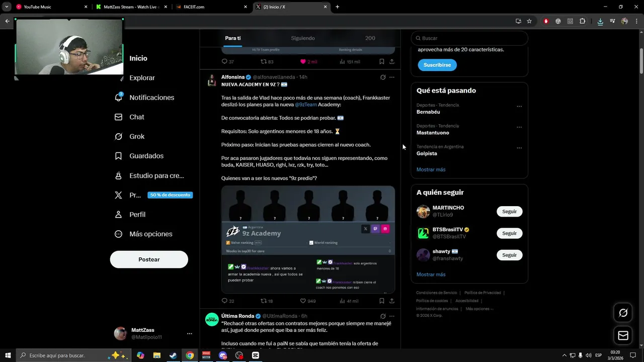Show more under A quién seguir
644x362 pixels.
431,275
